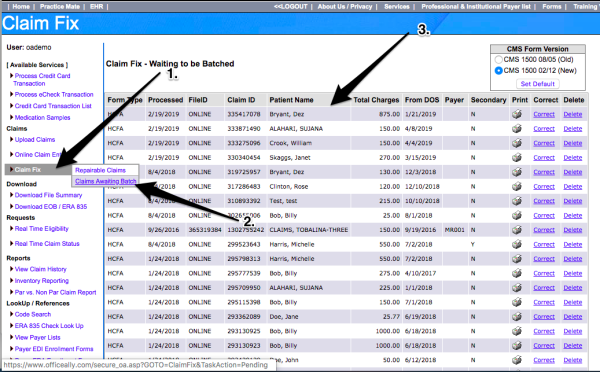Screen dimensions: 600x372
Task: Click the Set Default button
Action: [537, 84]
